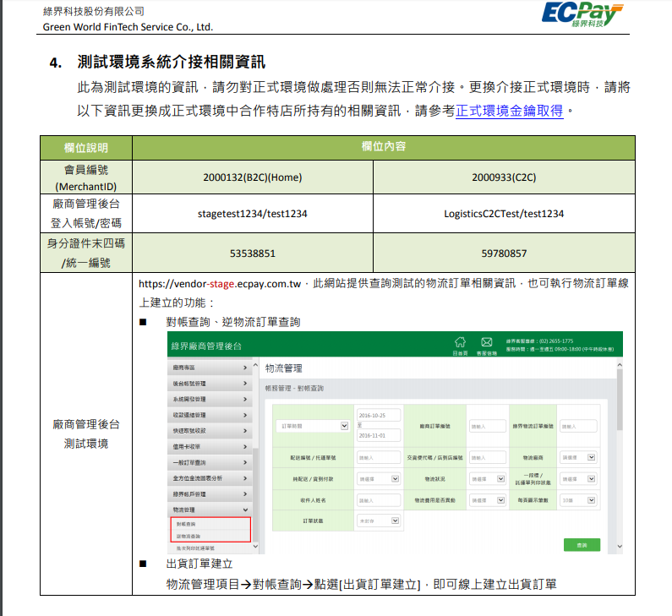The height and width of the screenshot is (616, 672).
Task: Open the 物流廠商 dropdown
Action: pyautogui.click(x=578, y=457)
